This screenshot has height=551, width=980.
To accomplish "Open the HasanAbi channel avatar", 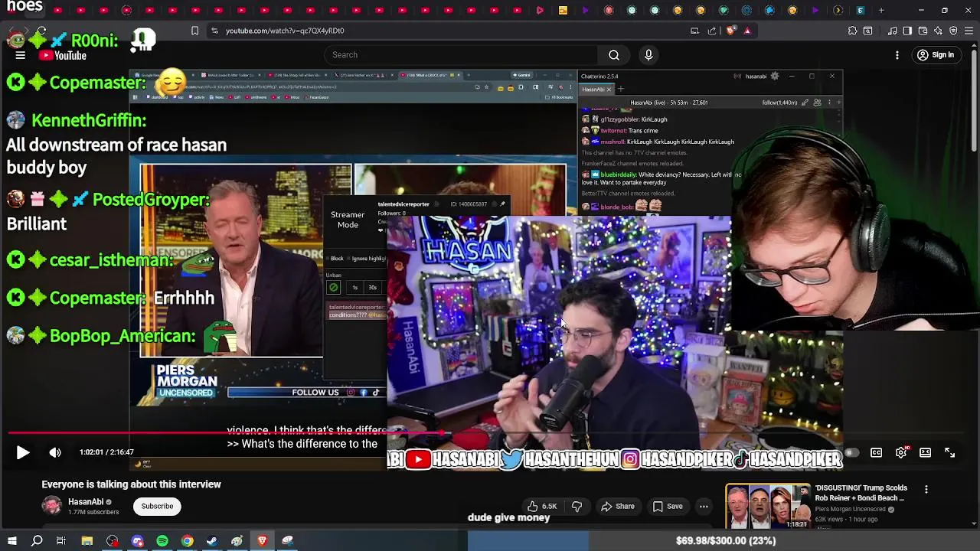I will [51, 506].
